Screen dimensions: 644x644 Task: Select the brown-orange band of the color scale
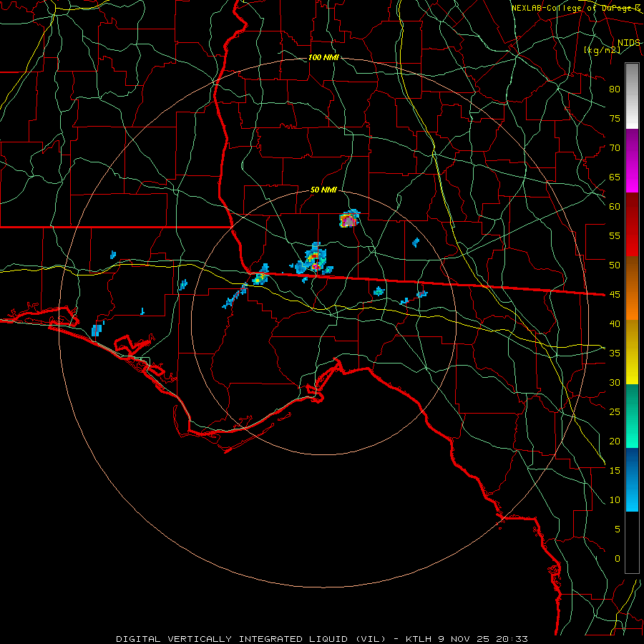click(x=632, y=288)
